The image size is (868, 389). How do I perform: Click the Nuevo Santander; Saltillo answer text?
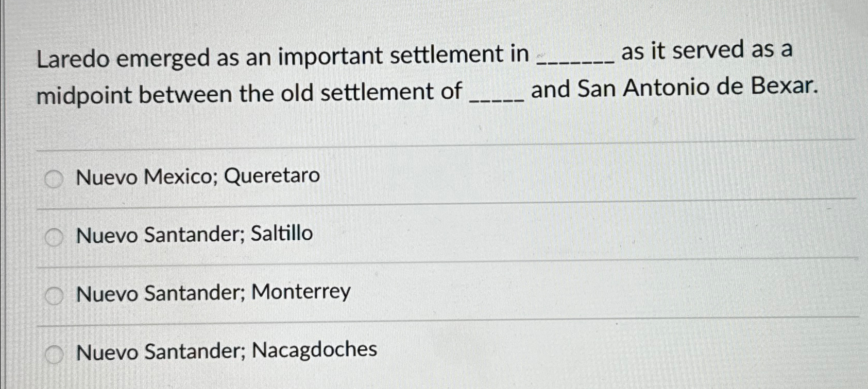(194, 234)
